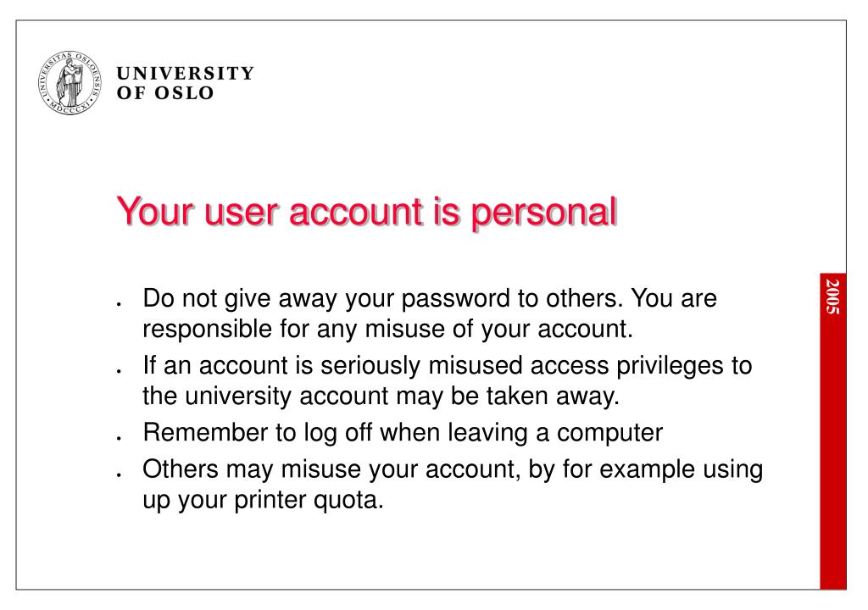Screen dimensions: 868x610
Task: Click the UNIVERSITY OF OSLO wordmark text
Action: tap(186, 83)
